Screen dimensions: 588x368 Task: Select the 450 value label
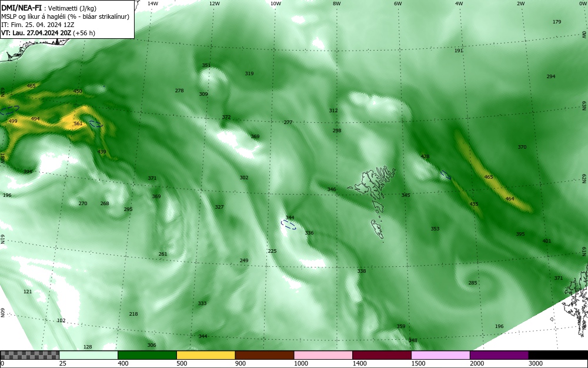pyautogui.click(x=77, y=91)
